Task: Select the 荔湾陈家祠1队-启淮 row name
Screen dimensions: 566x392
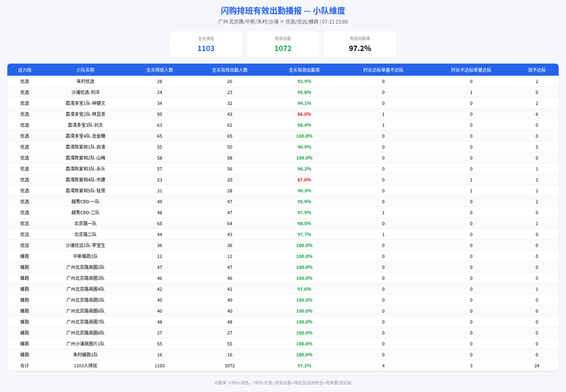Action: pos(86,147)
